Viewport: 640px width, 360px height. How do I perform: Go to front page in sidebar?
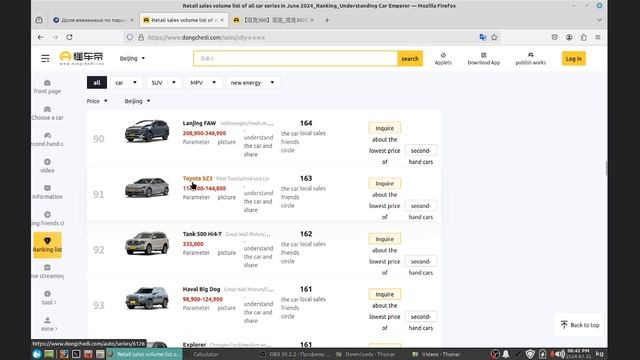[x=47, y=87]
